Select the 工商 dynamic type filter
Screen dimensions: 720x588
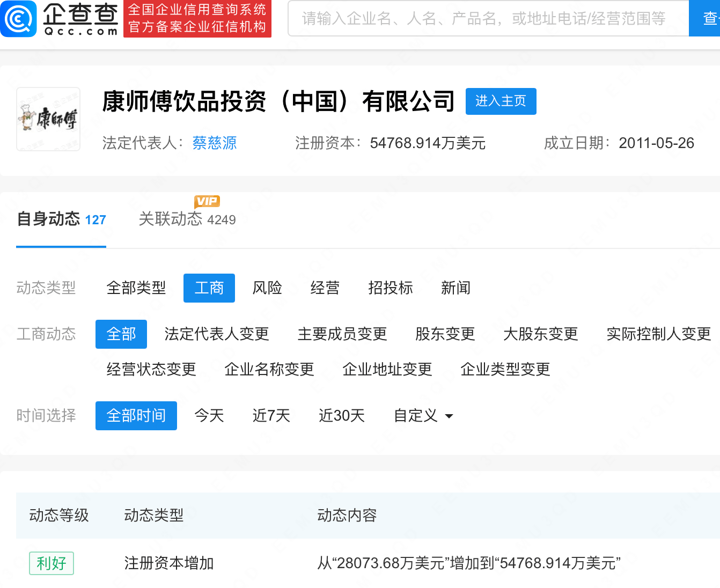click(209, 288)
